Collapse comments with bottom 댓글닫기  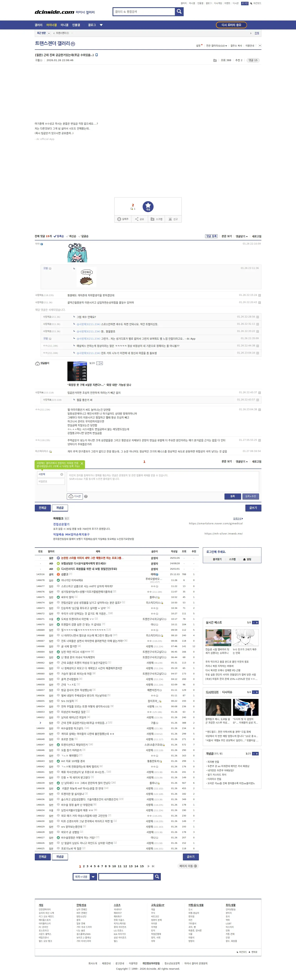[x=241, y=462]
